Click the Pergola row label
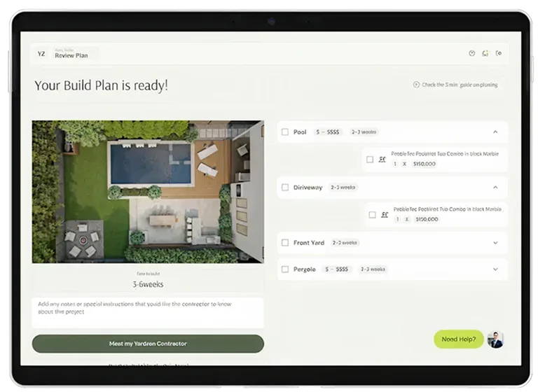 (304, 269)
